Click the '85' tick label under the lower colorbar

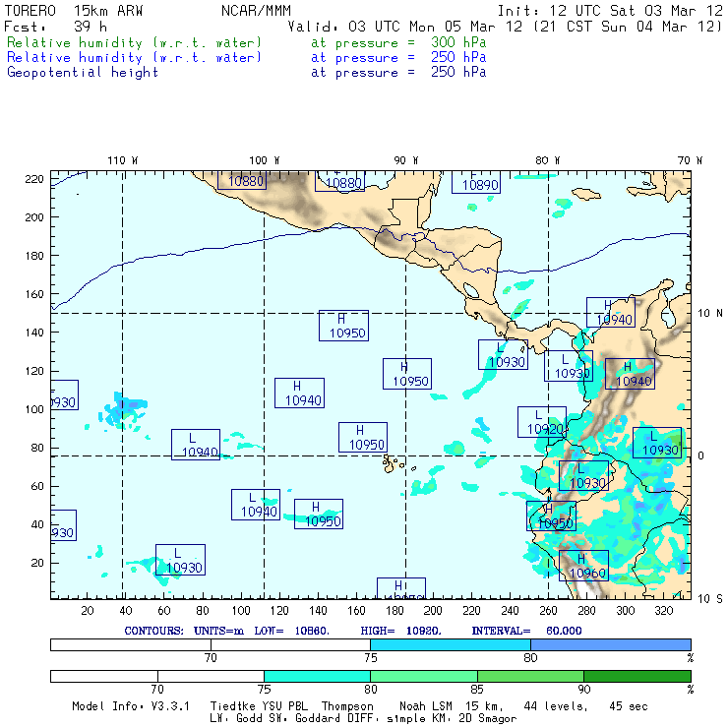coord(477,690)
